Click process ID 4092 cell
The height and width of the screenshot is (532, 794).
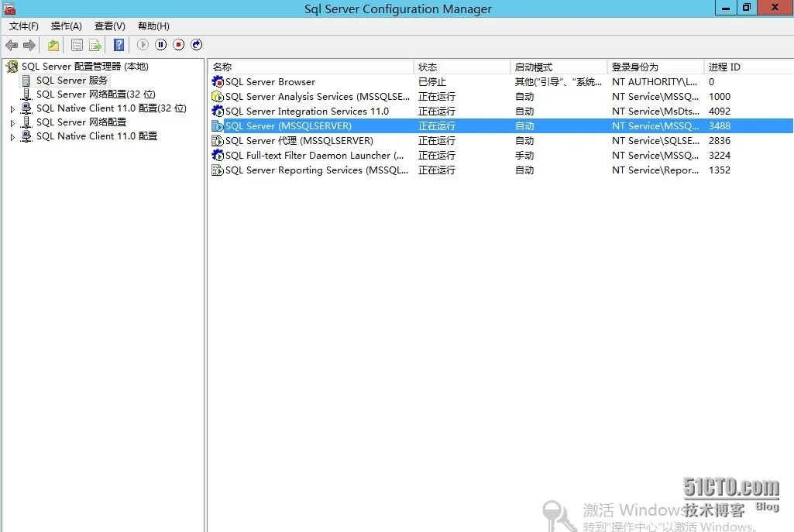[x=720, y=111]
